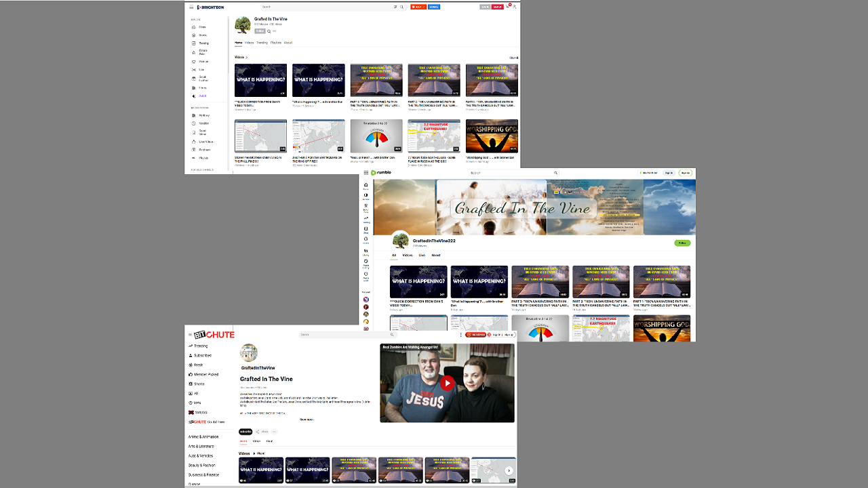Screen dimensions: 868x488
Task: Follow the channel on Brighteon
Action: coord(260,31)
